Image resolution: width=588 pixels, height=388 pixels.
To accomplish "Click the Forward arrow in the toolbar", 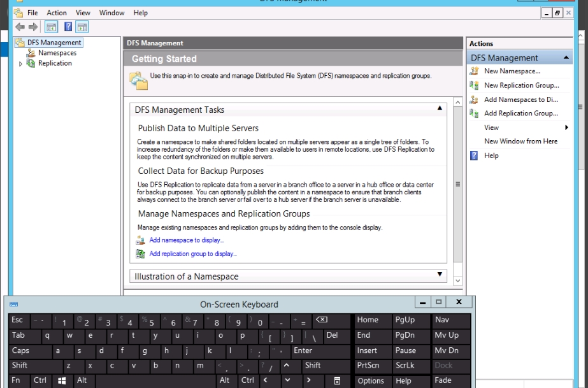I will (x=32, y=27).
